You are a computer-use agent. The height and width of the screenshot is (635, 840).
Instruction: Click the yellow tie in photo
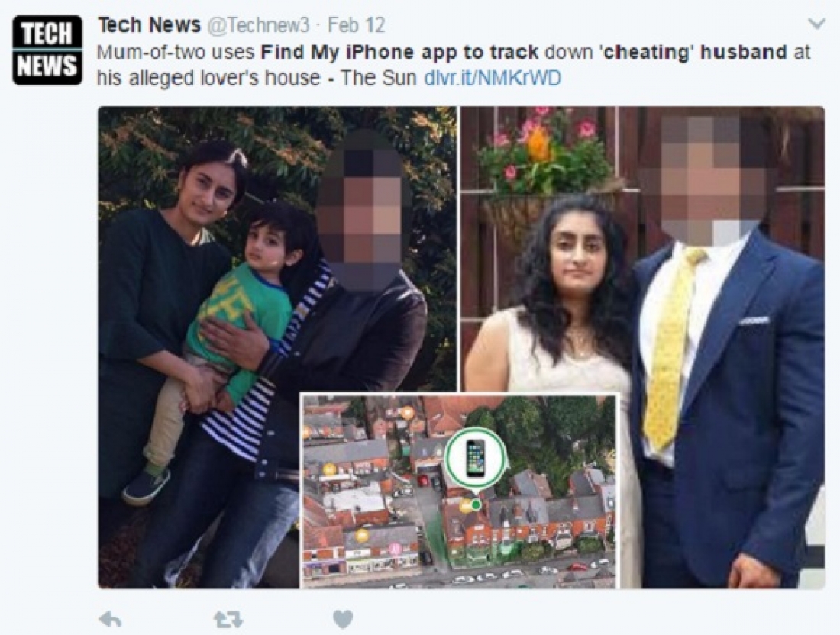(670, 349)
